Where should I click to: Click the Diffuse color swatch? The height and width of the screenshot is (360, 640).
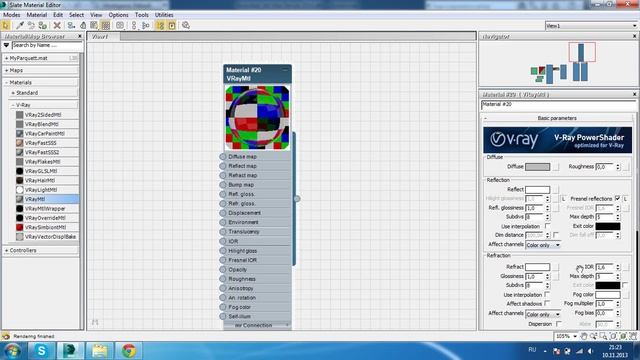[538, 167]
